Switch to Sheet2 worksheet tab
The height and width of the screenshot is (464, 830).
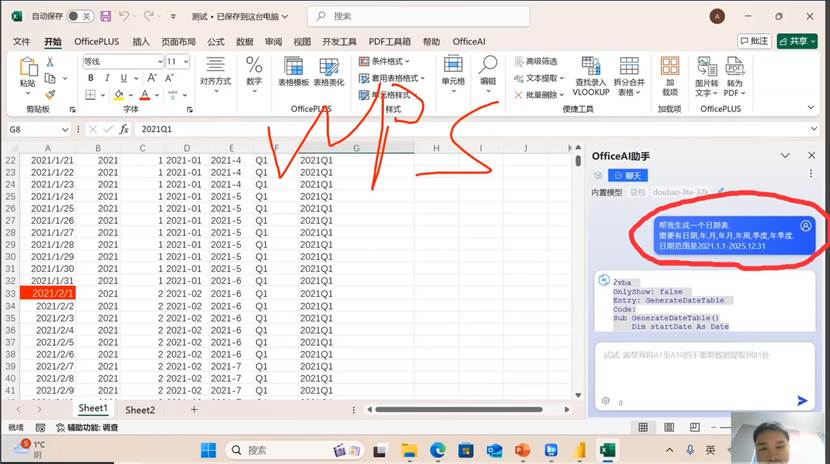coord(140,410)
